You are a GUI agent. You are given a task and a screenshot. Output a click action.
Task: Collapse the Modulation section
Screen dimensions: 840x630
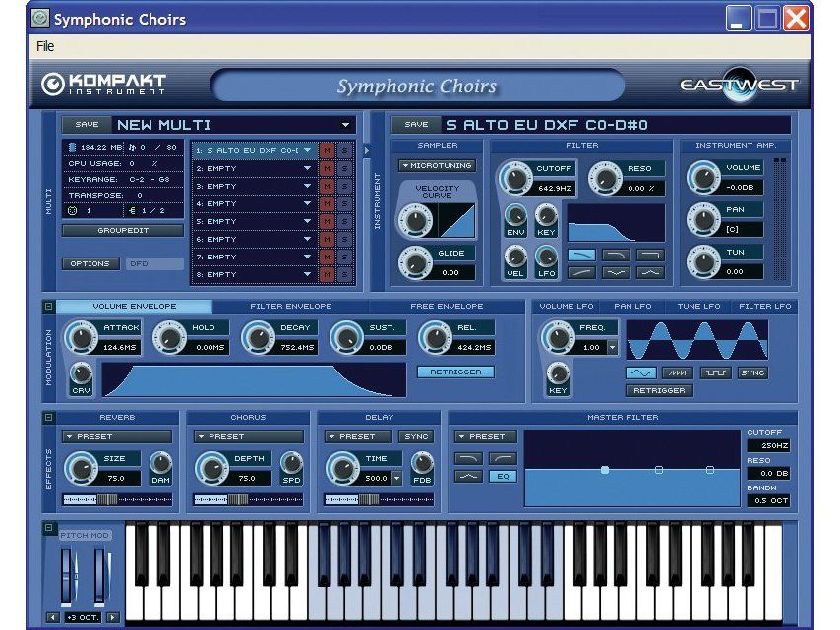(48, 307)
